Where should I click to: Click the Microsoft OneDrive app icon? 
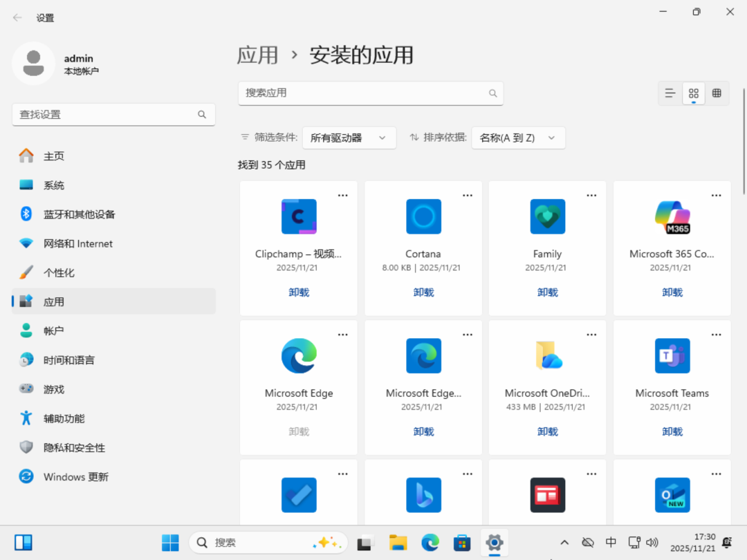tap(547, 356)
